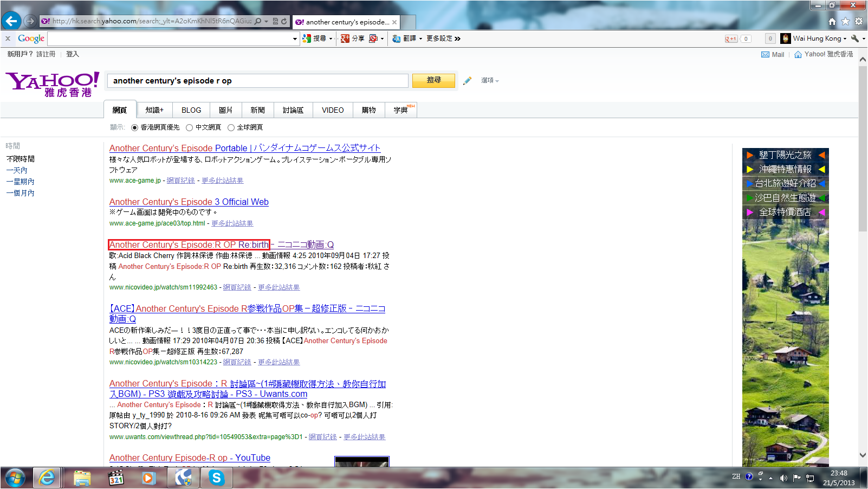Filter results by 一天內
This screenshot has width=868, height=489.
pos(17,170)
